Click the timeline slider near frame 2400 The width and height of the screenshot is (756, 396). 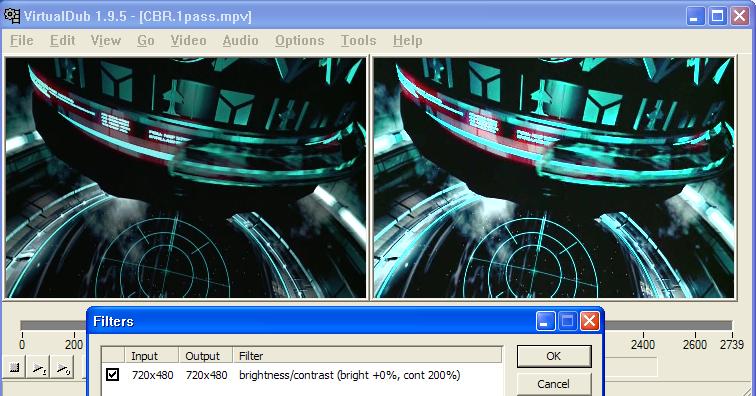pos(643,326)
